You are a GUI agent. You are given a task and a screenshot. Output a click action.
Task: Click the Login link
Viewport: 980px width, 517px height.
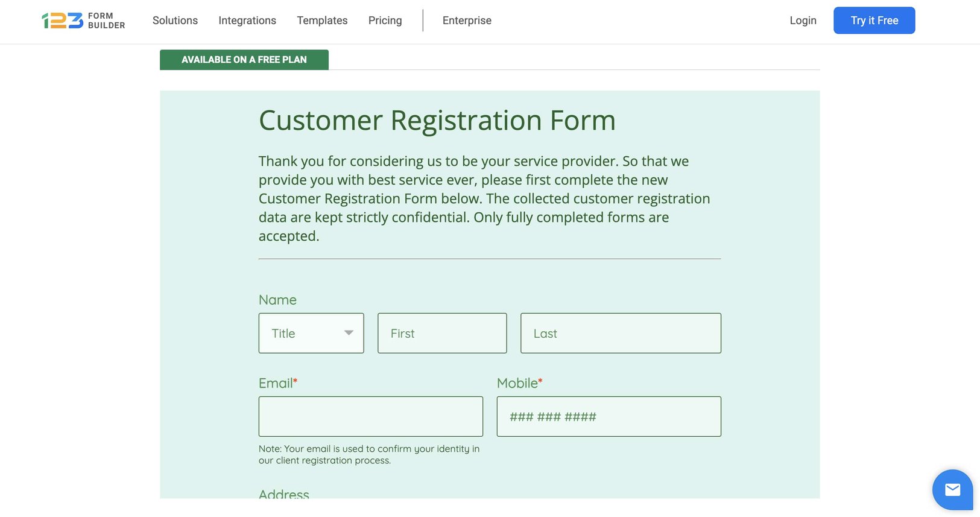[803, 21]
